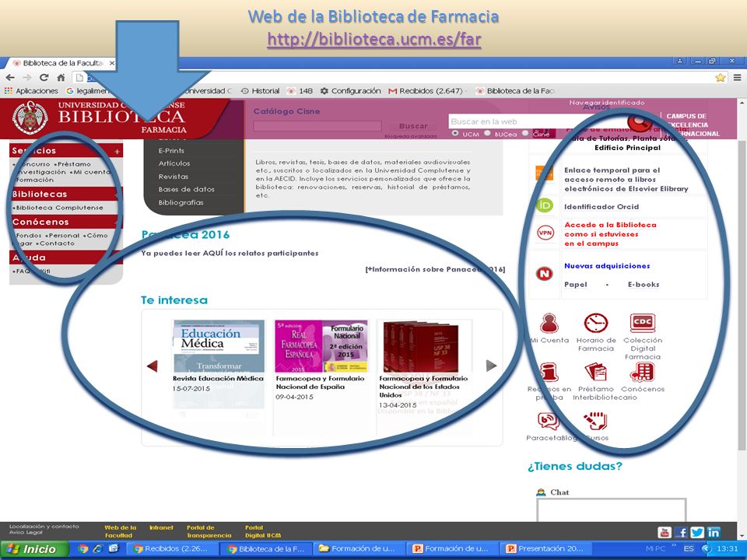Click the Orcid iD icon
747x560 pixels.
point(545,205)
